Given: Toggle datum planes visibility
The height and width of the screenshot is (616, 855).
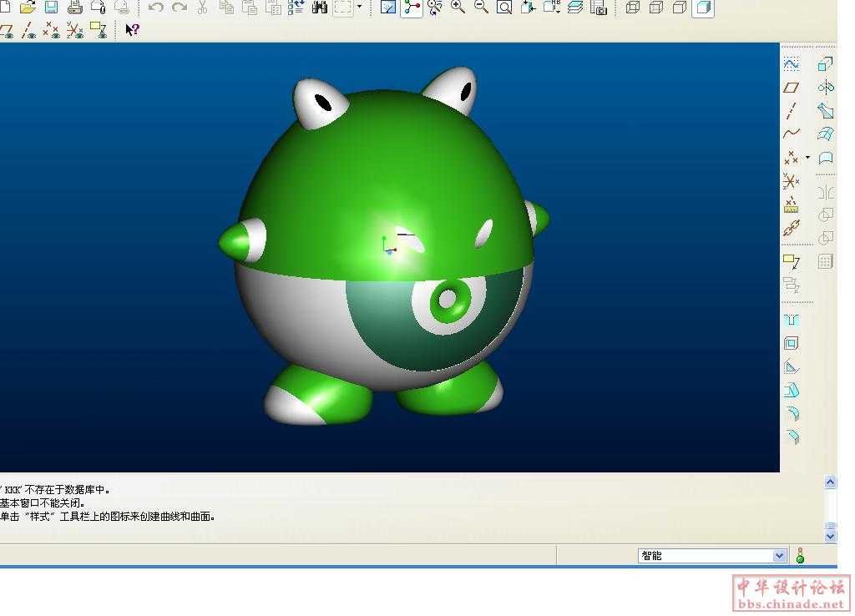Looking at the screenshot, I should point(7,30).
